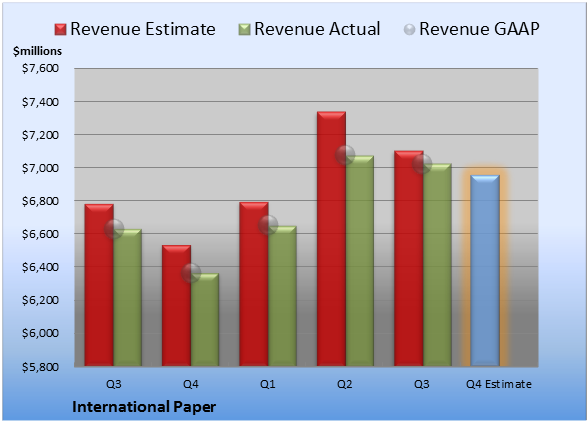The height and width of the screenshot is (422, 588).
Task: Click the 'International Paper' chart title
Action: (144, 407)
